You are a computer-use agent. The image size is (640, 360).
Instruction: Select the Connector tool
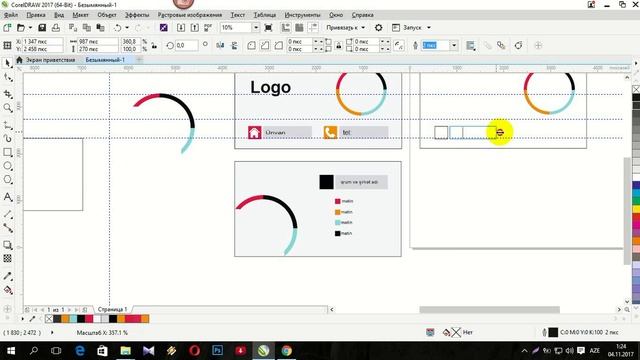[x=7, y=228]
